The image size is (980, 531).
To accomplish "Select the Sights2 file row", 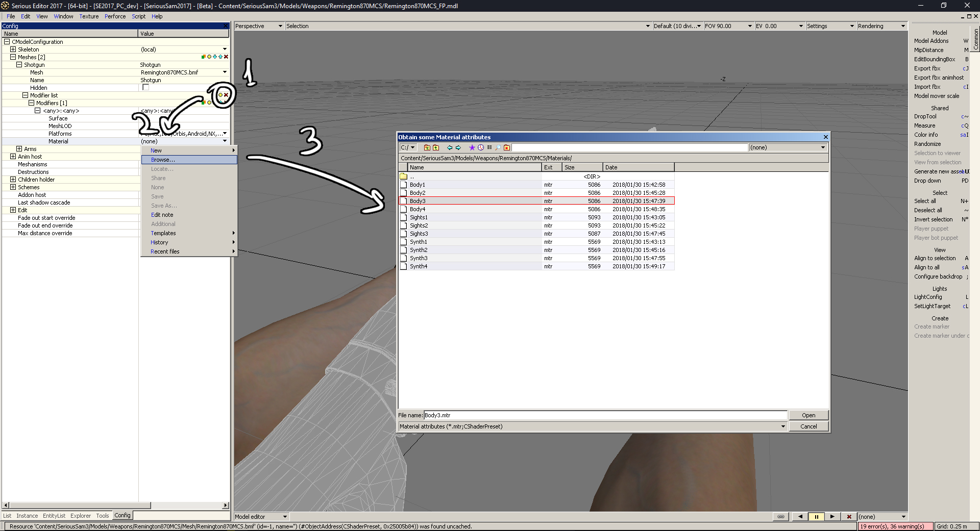I will 536,225.
